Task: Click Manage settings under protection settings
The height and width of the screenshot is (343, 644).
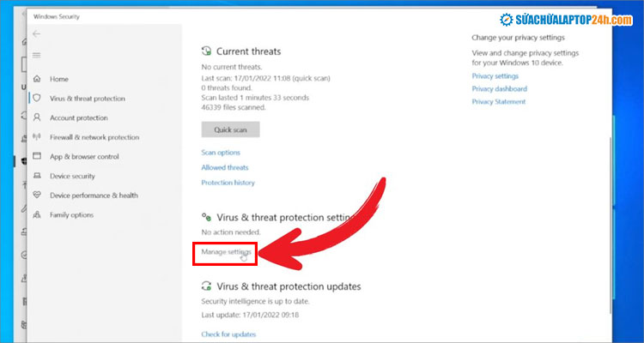Action: 226,252
